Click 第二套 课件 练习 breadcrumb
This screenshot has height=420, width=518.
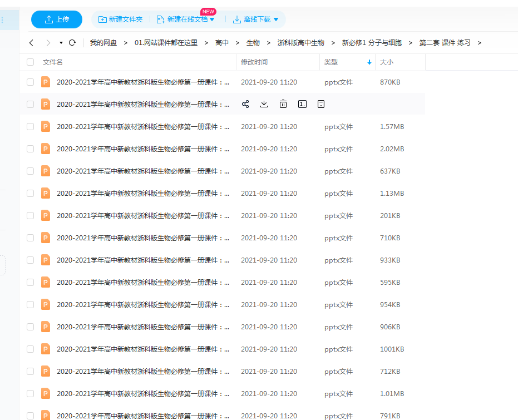(x=445, y=43)
